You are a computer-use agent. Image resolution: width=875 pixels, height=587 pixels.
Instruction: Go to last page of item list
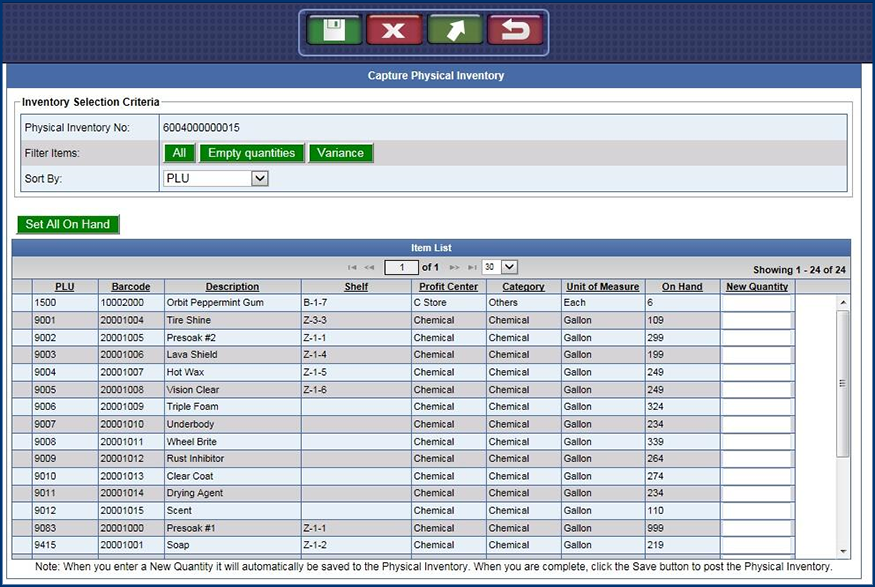(471, 268)
